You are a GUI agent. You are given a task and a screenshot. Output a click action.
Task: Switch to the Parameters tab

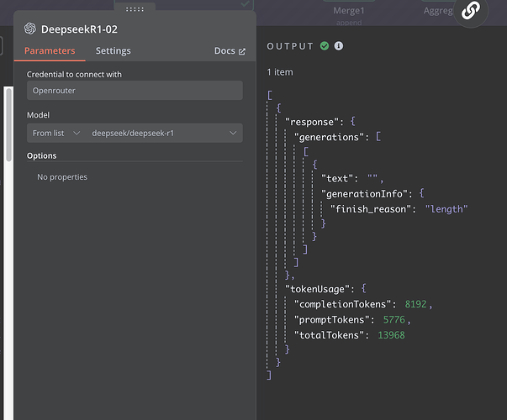click(x=50, y=50)
